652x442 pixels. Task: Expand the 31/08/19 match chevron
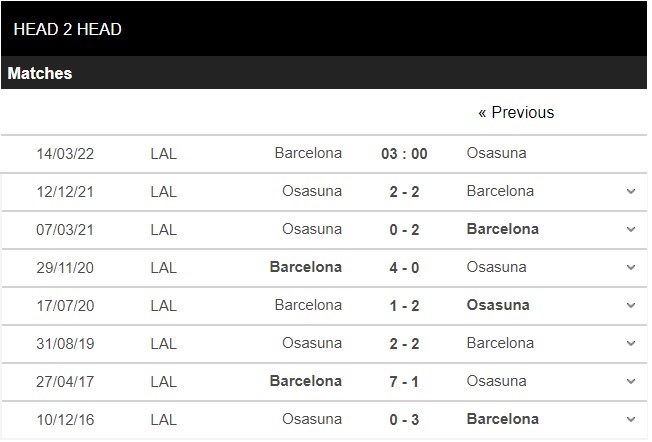(x=630, y=343)
